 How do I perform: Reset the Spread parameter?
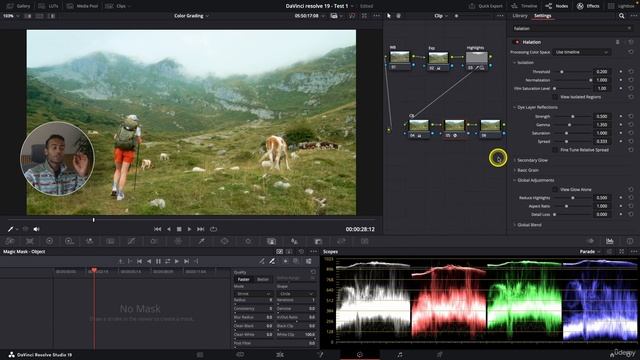pyautogui.click(x=631, y=142)
